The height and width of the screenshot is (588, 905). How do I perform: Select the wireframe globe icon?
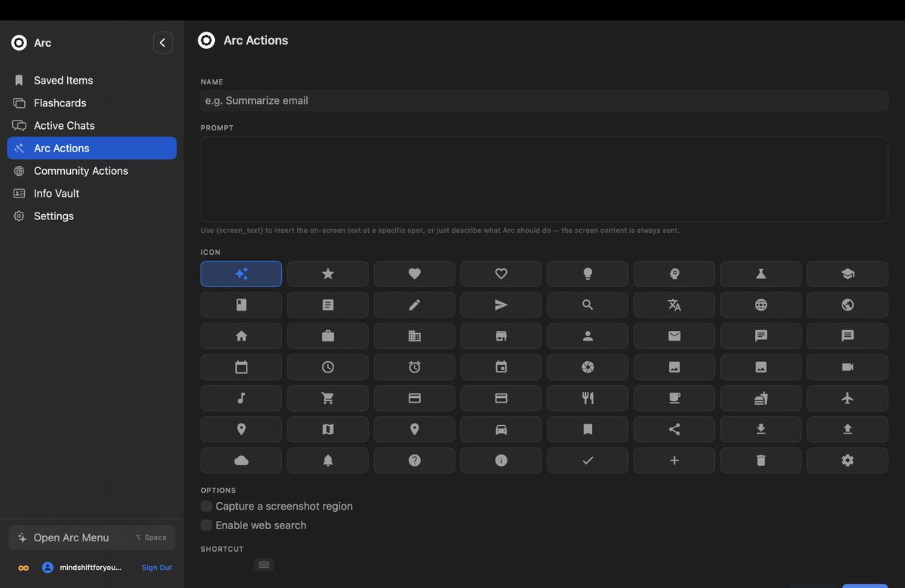pyautogui.click(x=761, y=305)
